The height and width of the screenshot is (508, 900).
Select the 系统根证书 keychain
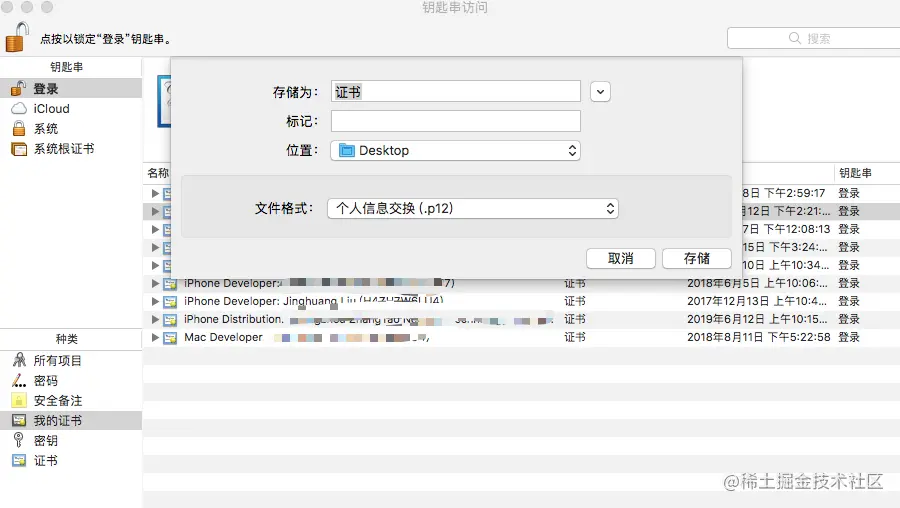click(71, 149)
